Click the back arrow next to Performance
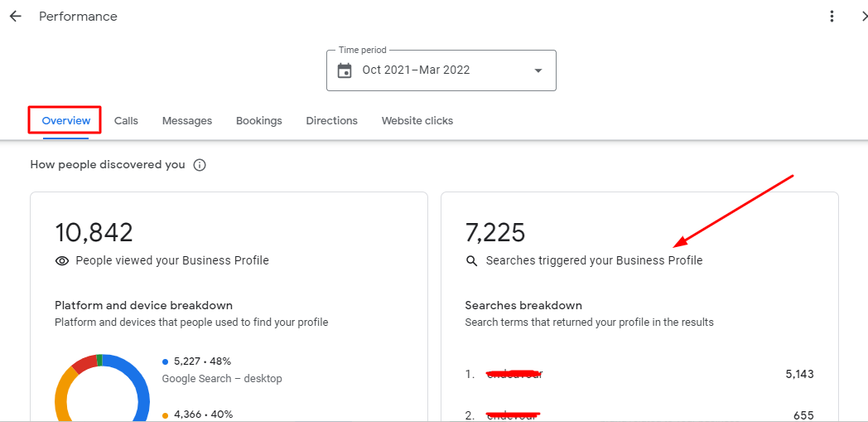This screenshot has height=422, width=868. click(16, 17)
